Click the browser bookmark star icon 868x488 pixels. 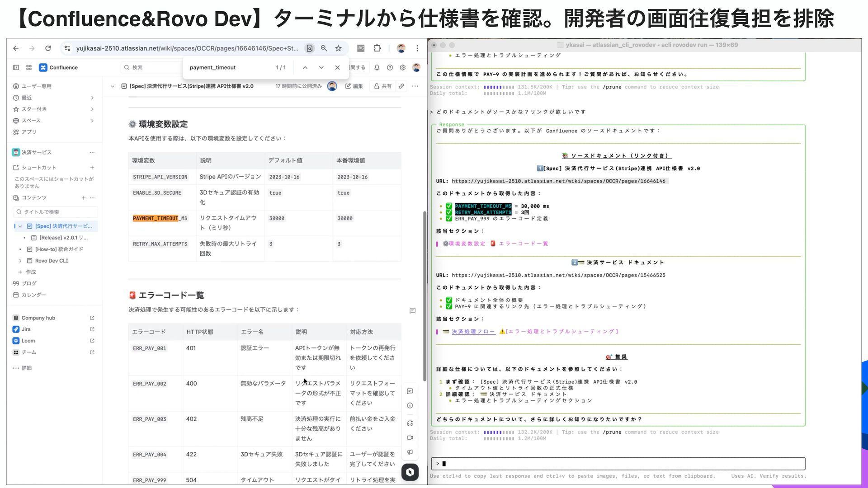(x=338, y=48)
